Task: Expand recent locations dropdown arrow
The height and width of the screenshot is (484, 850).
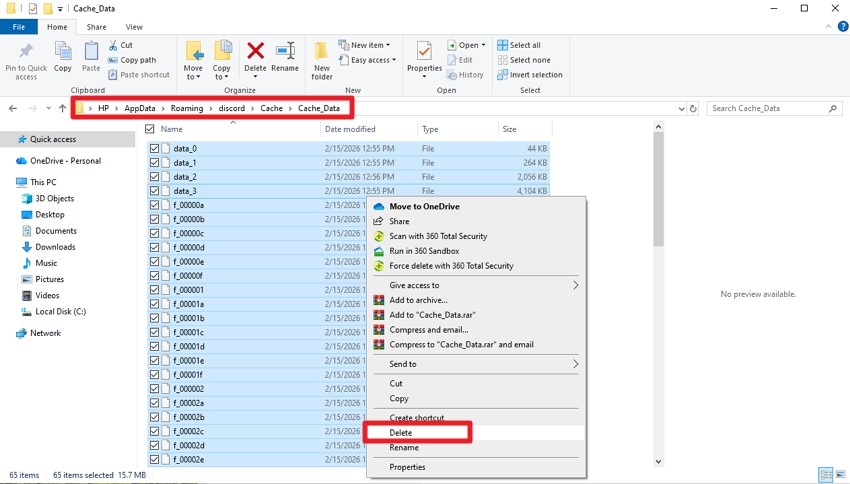Action: point(48,108)
